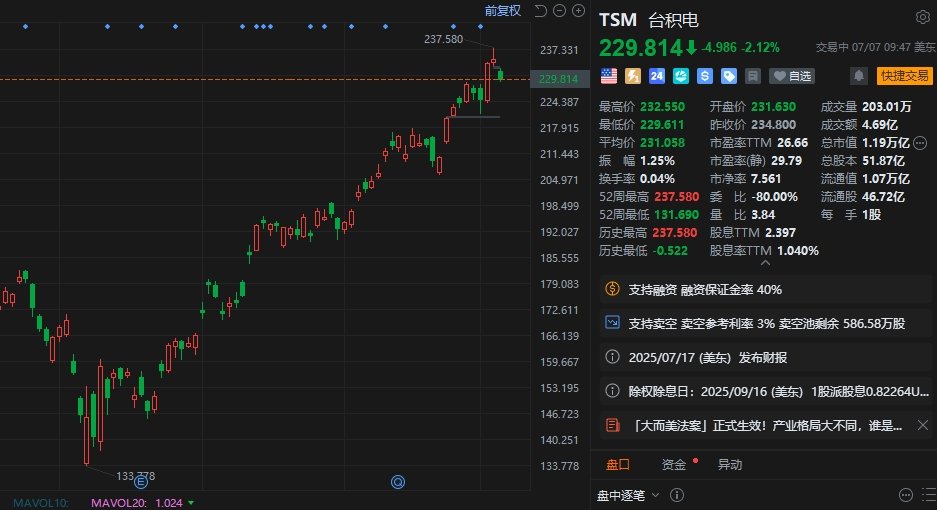Click the 委比 value -80.00%
Viewport: 937px width, 510px height.
pyautogui.click(x=774, y=197)
